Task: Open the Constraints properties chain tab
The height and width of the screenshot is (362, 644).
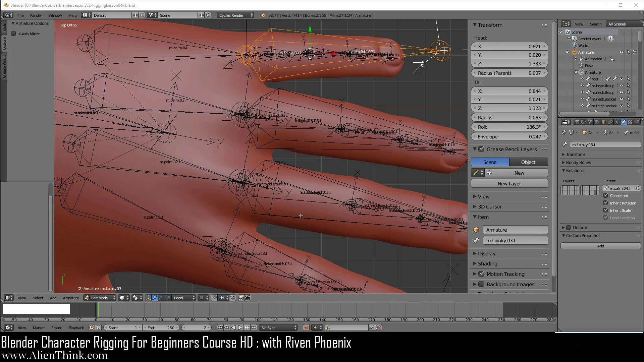Action: 610,122
